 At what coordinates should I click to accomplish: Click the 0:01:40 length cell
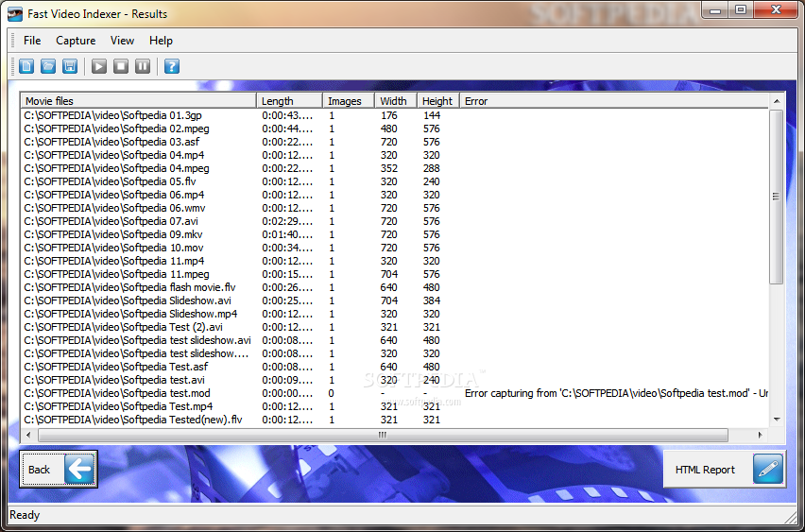pos(287,234)
